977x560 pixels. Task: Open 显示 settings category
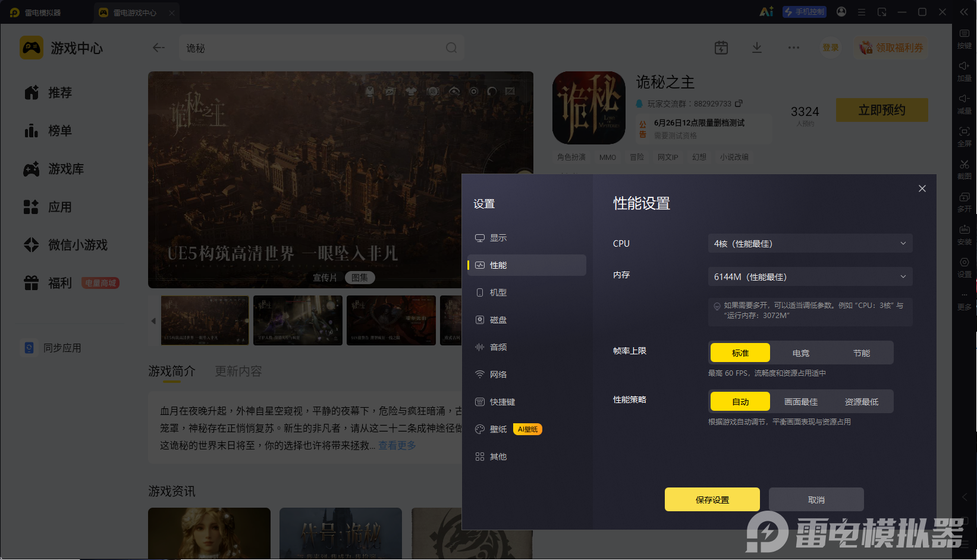[527, 238]
